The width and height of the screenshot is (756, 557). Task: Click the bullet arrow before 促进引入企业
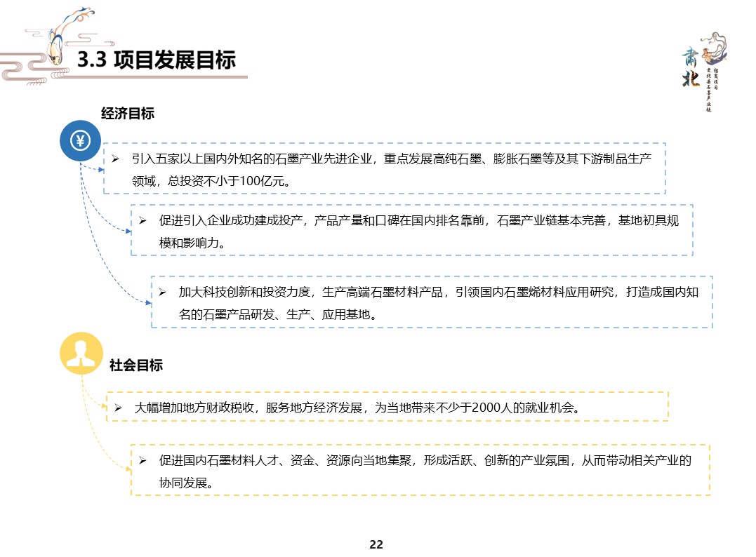point(142,221)
